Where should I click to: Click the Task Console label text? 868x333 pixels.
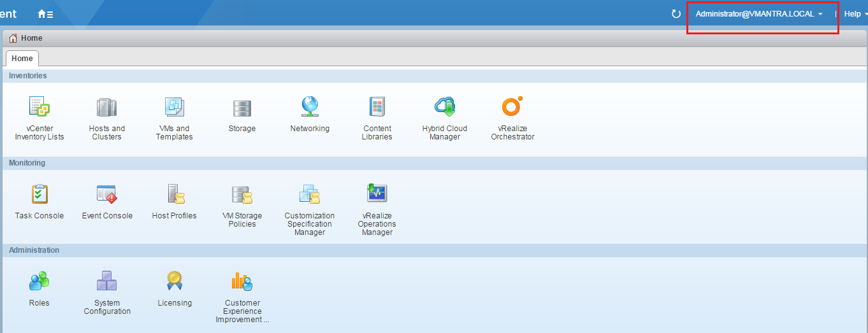click(x=40, y=216)
